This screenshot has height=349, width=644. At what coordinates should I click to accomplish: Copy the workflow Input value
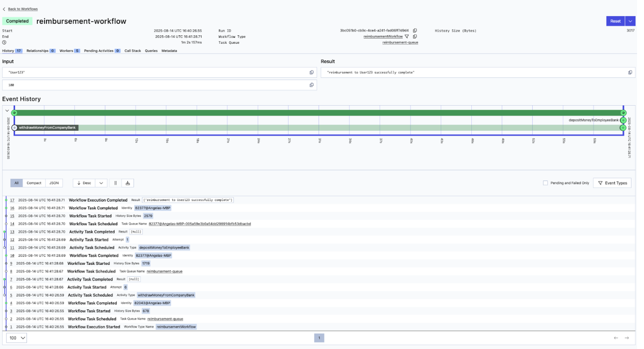(x=312, y=72)
